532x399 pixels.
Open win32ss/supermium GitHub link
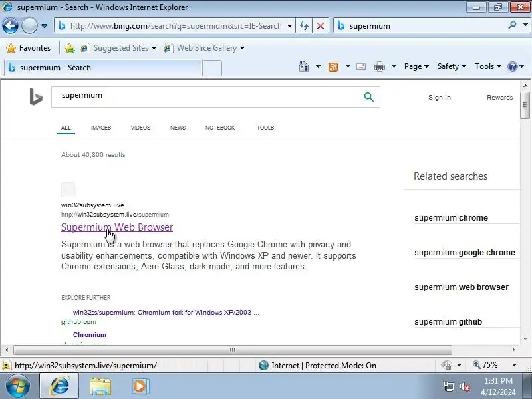[166, 313]
